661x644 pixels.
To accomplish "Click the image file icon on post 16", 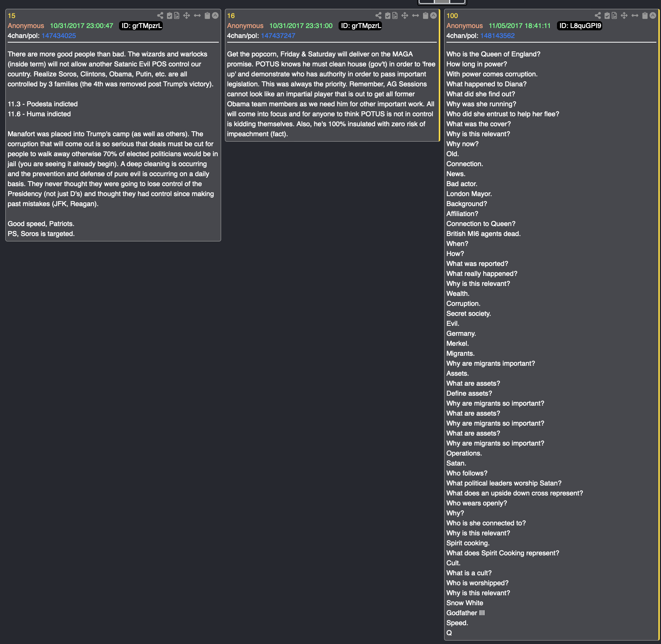I will (395, 16).
